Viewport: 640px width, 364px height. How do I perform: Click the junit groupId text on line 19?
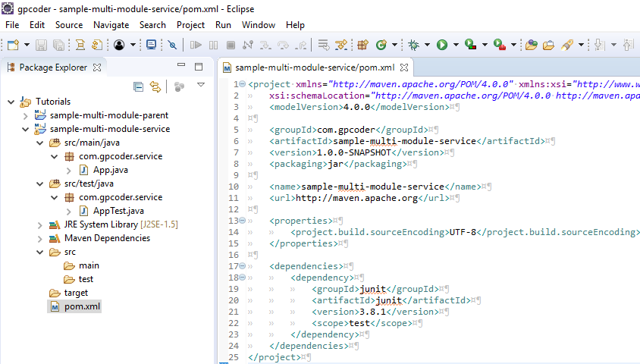point(373,289)
